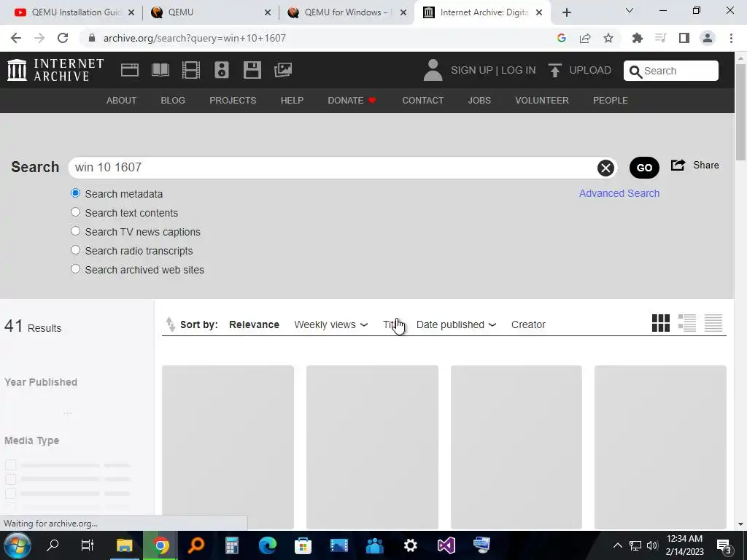The image size is (747, 560).
Task: Open Visual Studio from taskbar
Action: 446,545
